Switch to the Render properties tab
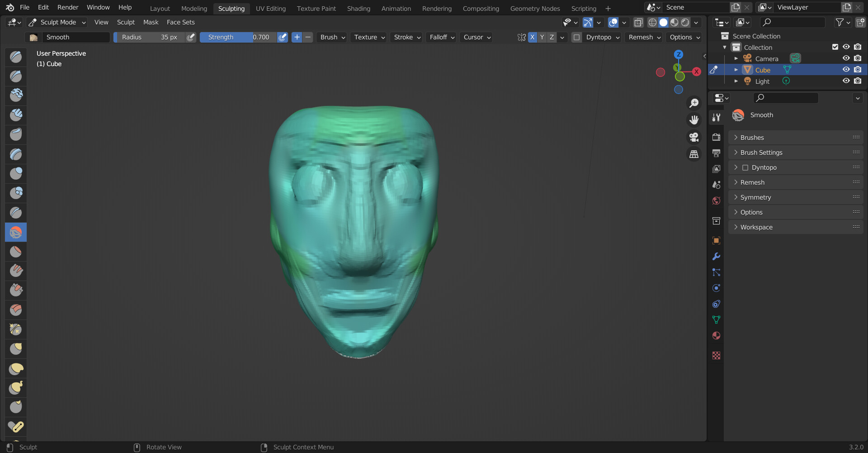868x453 pixels. coord(717,137)
